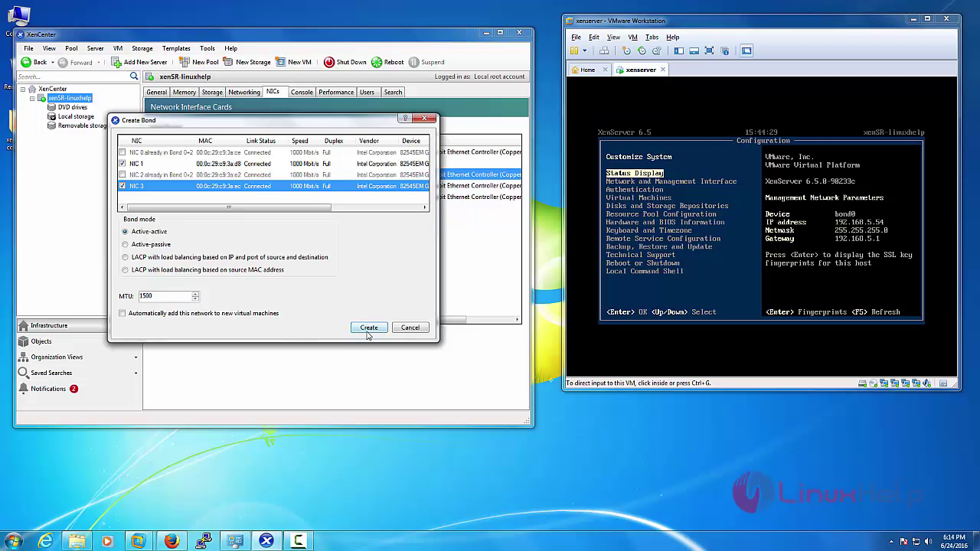Click VMware Send Ctrl+Alt+Del icon
The image size is (980, 551).
pyautogui.click(x=604, y=51)
